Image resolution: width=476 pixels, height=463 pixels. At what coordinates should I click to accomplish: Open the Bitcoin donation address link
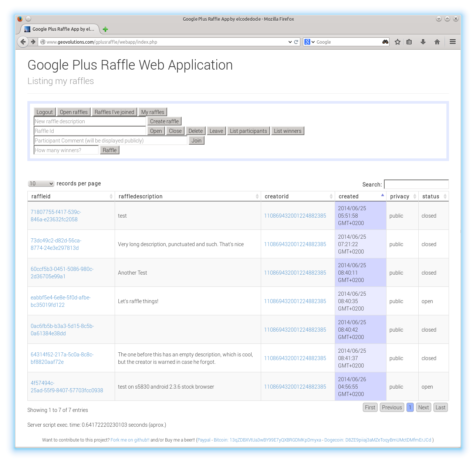point(267,440)
